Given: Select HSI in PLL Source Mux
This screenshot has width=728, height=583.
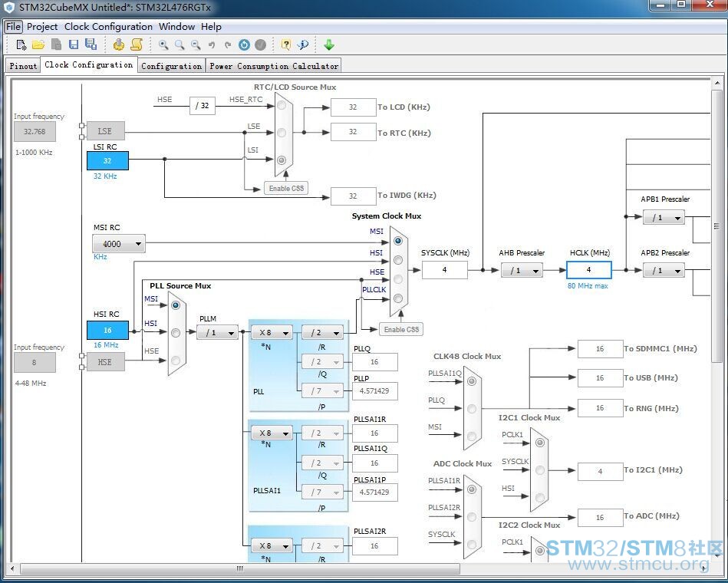Looking at the screenshot, I should [176, 333].
